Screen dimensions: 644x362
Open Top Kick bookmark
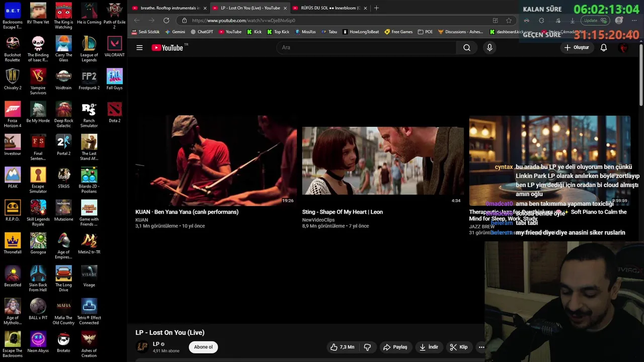tap(278, 32)
